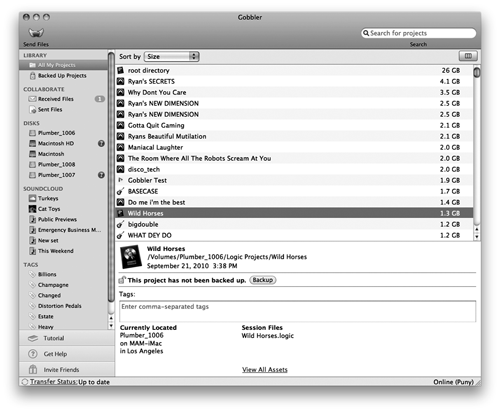Click the BASECASE guitar project icon
Viewport: 500px width, 412px height.
click(121, 191)
